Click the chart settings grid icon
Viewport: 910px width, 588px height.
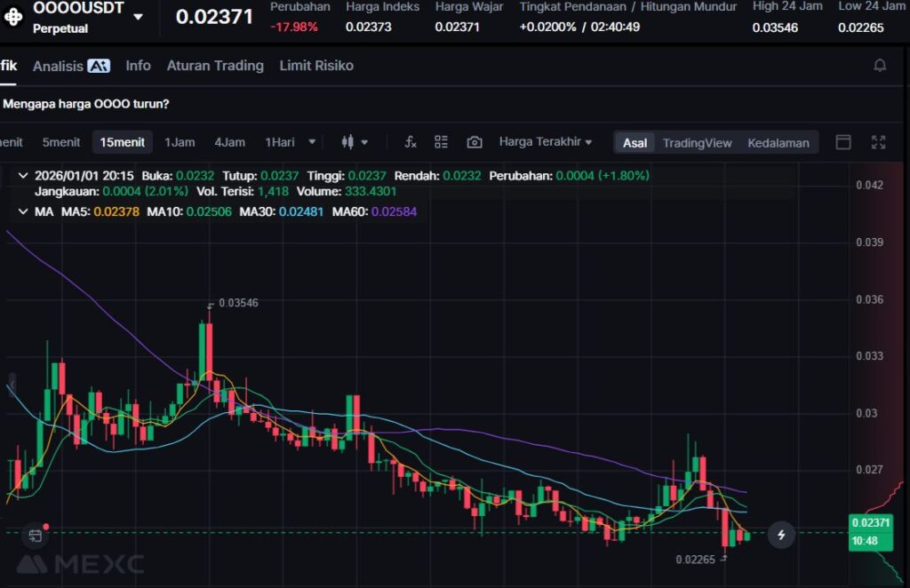click(441, 142)
